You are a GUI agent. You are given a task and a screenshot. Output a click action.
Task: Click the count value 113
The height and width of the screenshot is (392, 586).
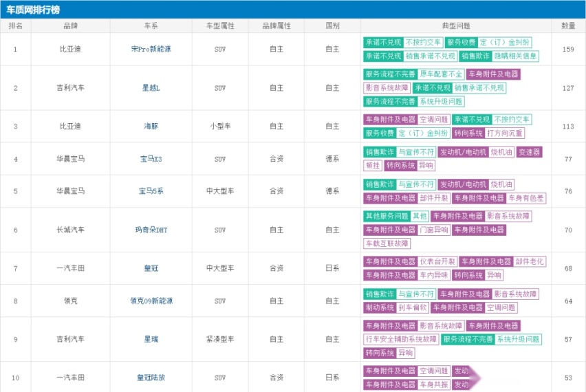click(568, 127)
